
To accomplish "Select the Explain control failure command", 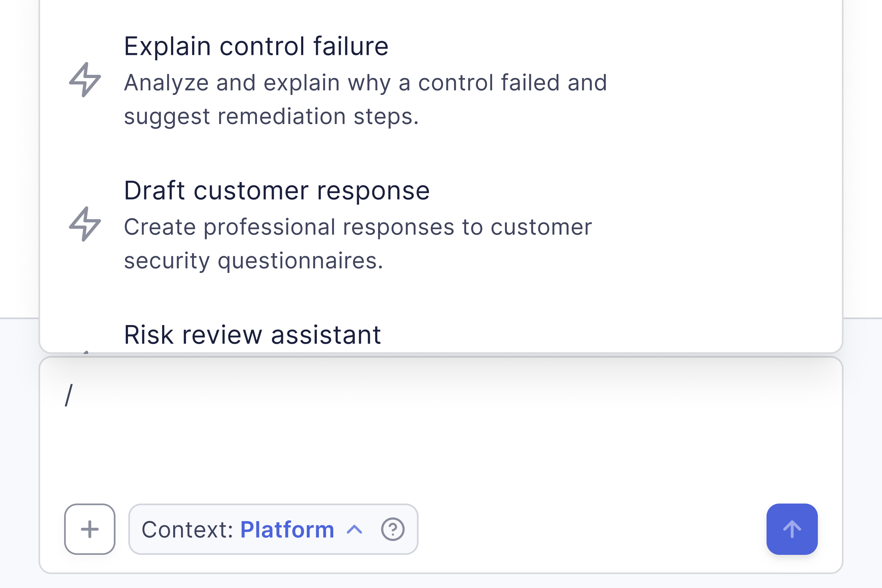I will click(256, 46).
